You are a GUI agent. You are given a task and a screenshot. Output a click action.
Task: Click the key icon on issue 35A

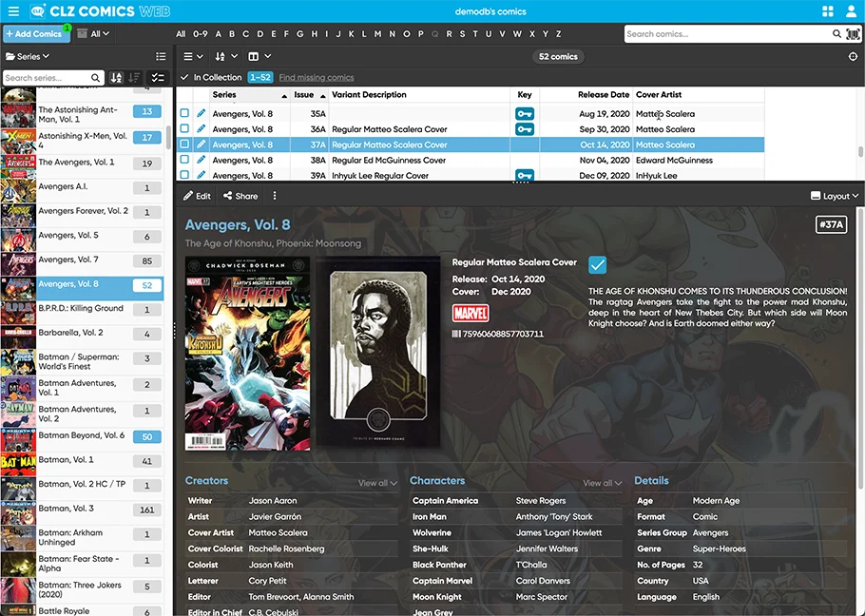[x=525, y=114]
